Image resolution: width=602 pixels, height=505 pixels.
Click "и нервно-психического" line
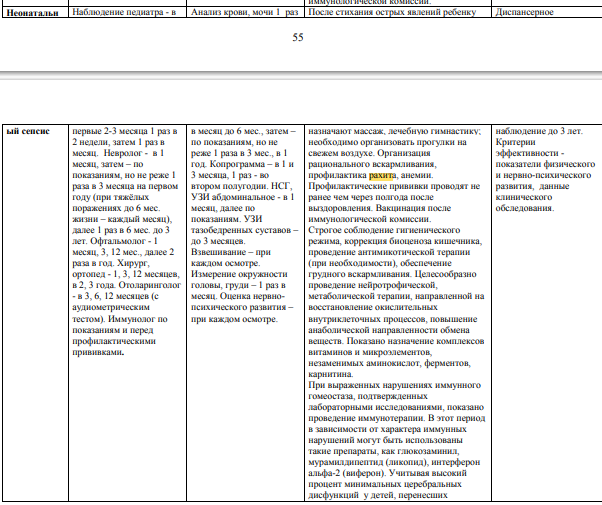pyautogui.click(x=543, y=176)
